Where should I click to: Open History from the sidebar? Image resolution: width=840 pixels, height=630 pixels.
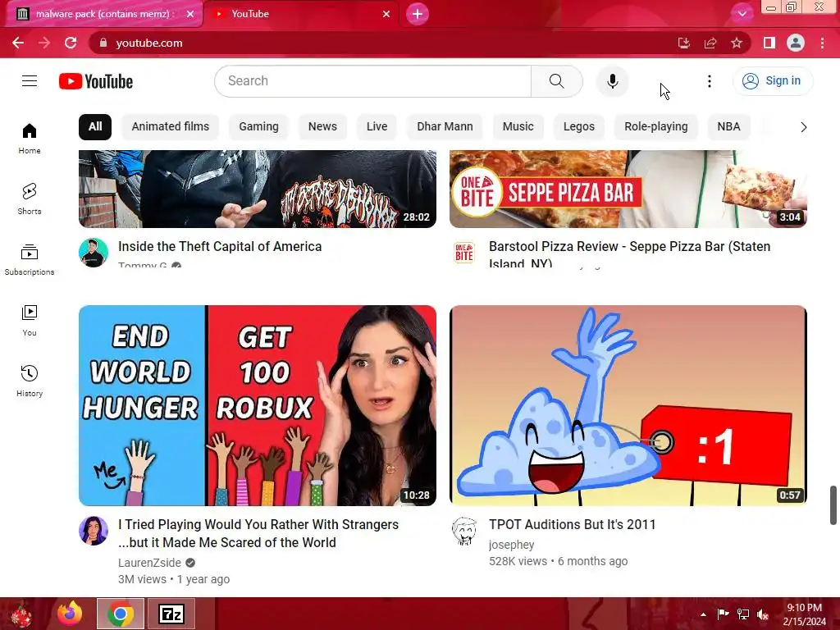pos(30,381)
